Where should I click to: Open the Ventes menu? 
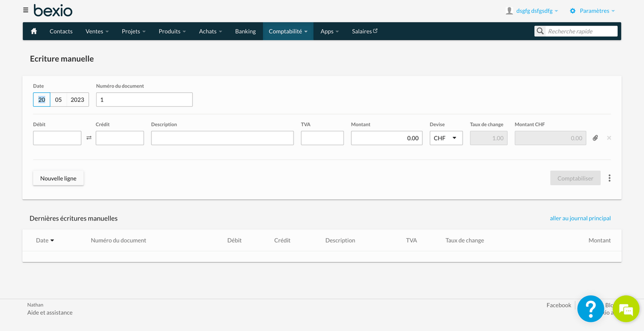coord(97,31)
